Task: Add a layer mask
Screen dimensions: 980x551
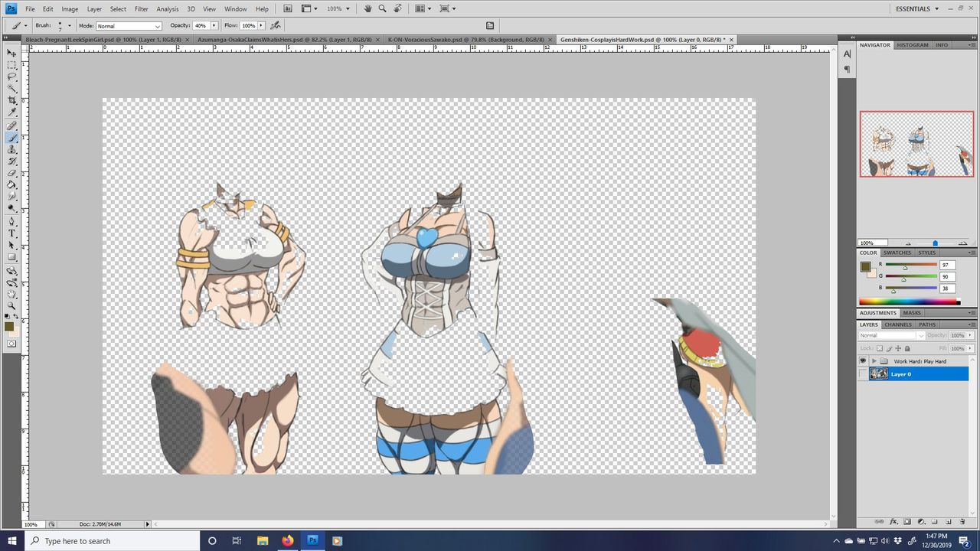Action: [x=907, y=521]
